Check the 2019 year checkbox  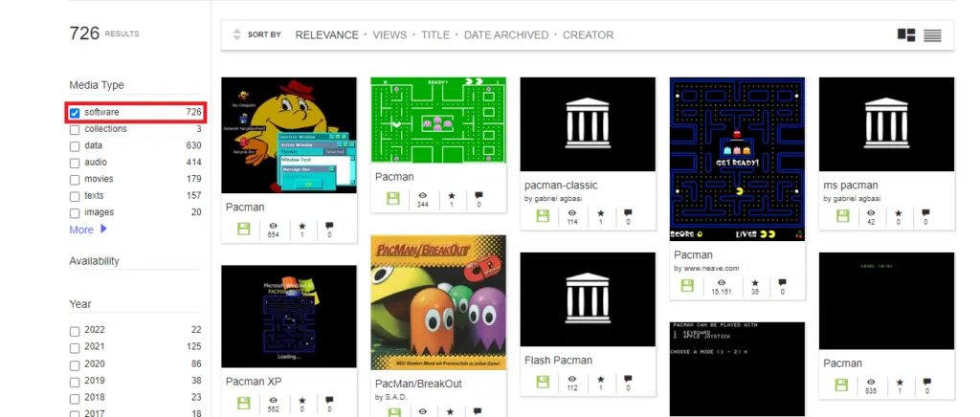[x=75, y=382]
